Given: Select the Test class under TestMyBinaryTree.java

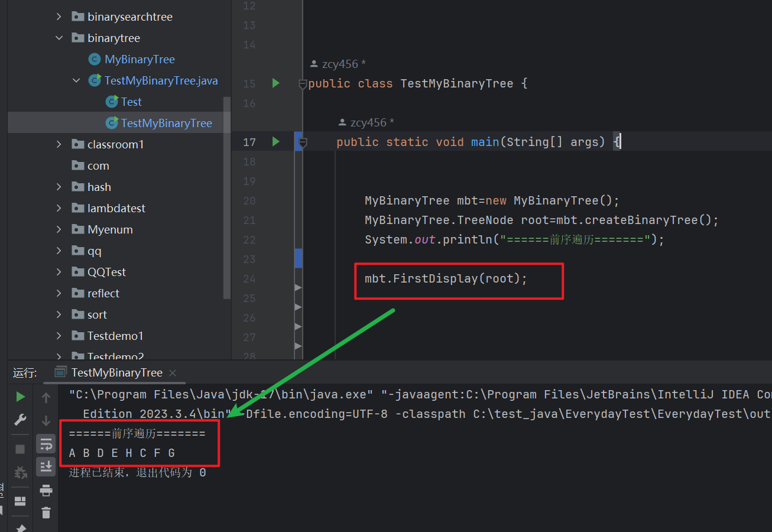Looking at the screenshot, I should pyautogui.click(x=131, y=102).
